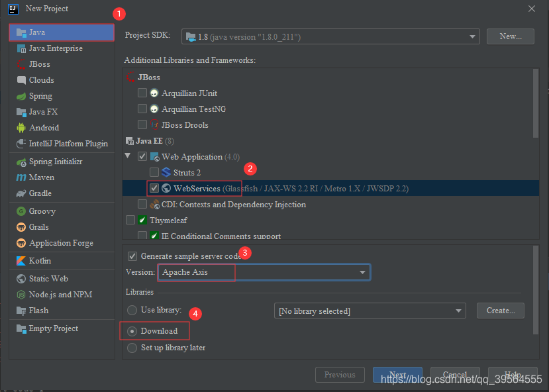
Task: Click the Java Enterprise icon
Action: pyautogui.click(x=21, y=48)
